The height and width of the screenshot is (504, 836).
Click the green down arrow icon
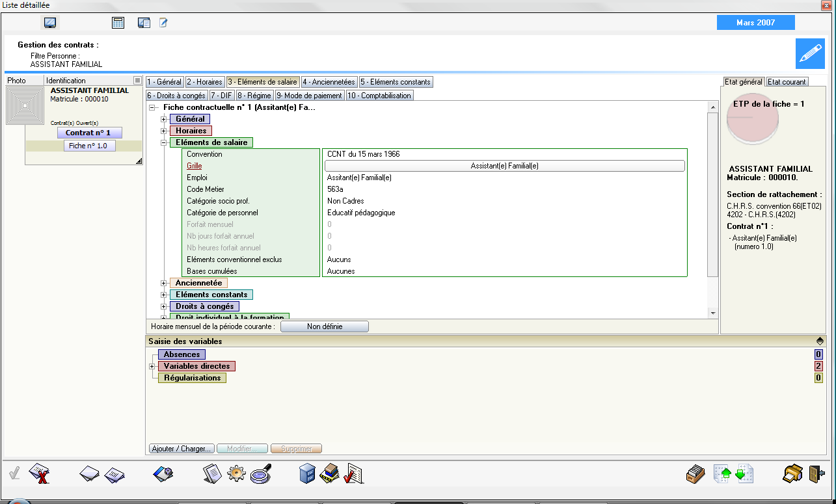click(x=744, y=474)
